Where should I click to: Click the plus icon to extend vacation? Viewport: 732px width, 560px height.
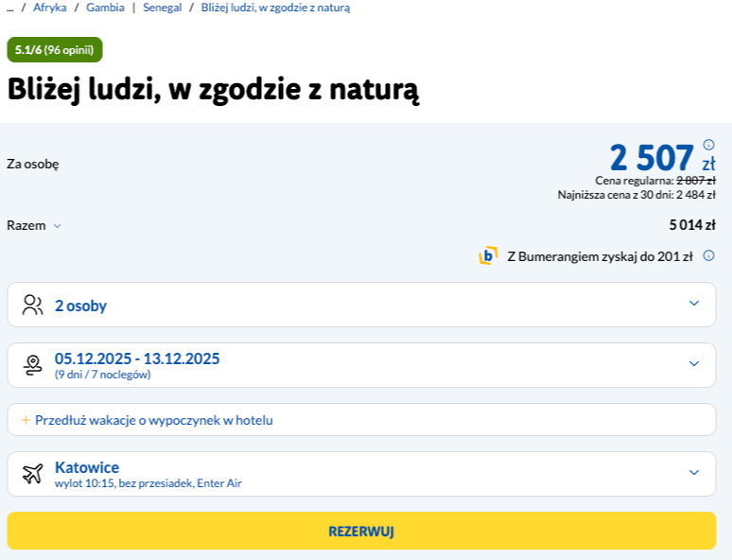coord(26,420)
